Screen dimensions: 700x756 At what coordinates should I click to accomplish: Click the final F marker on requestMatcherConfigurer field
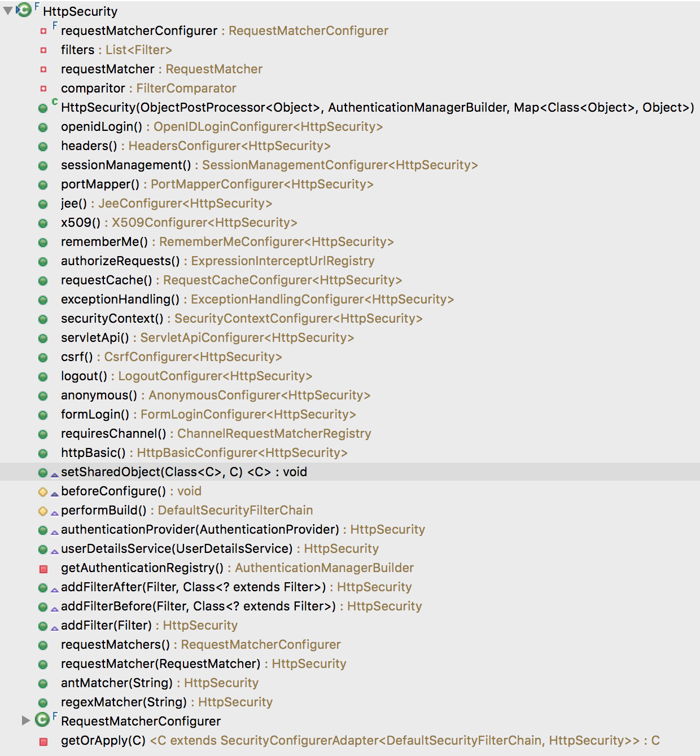coord(53,27)
